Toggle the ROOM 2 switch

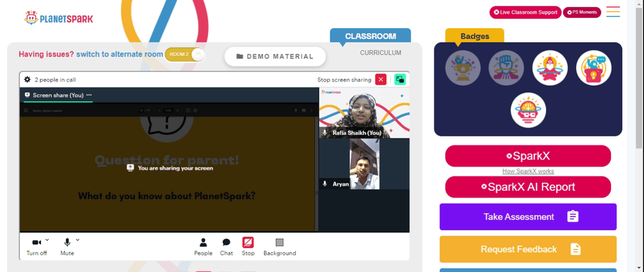click(184, 55)
